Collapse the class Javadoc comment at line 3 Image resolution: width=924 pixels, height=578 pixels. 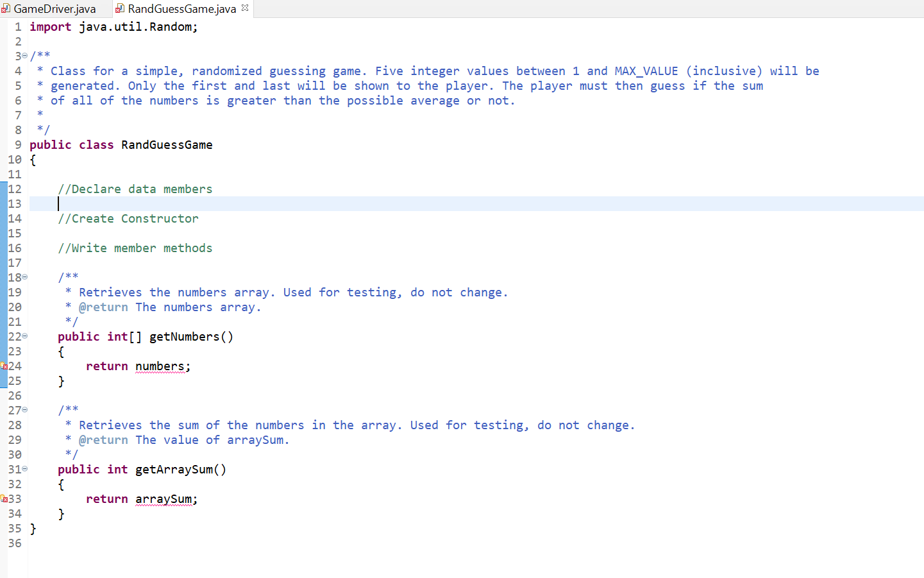click(24, 56)
